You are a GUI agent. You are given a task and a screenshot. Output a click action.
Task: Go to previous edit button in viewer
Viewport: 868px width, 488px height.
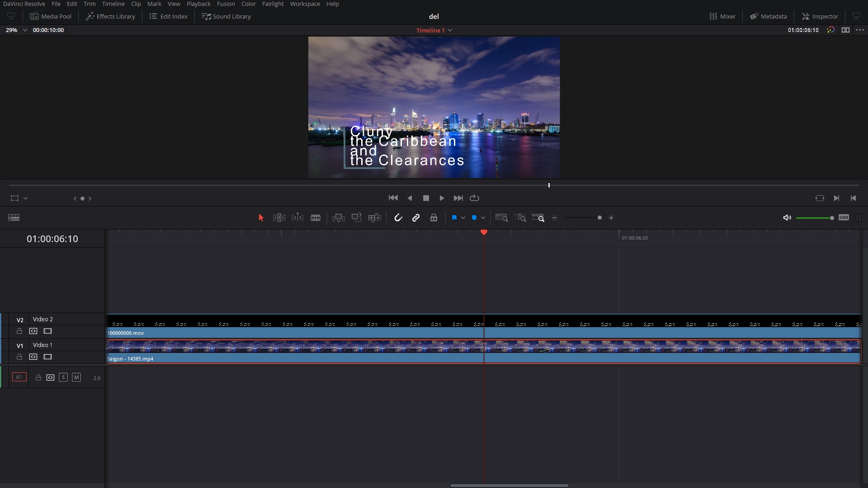click(x=853, y=198)
